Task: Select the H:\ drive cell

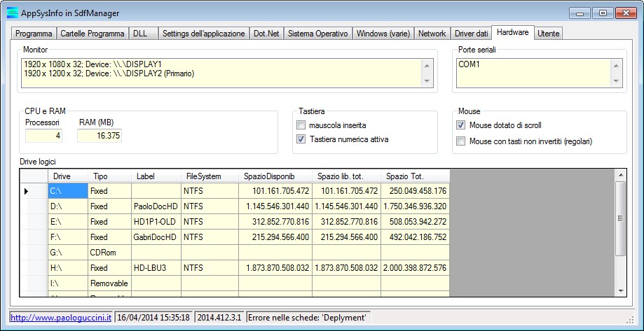Action: pyautogui.click(x=68, y=268)
